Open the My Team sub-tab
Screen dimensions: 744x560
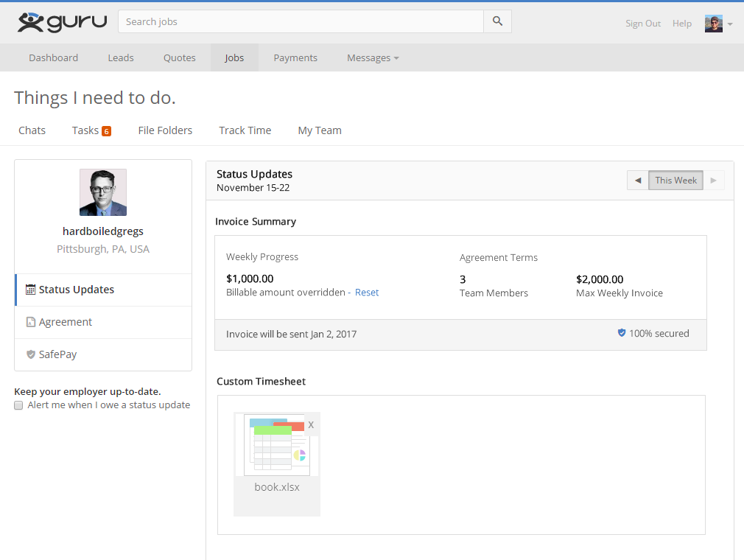coord(320,130)
